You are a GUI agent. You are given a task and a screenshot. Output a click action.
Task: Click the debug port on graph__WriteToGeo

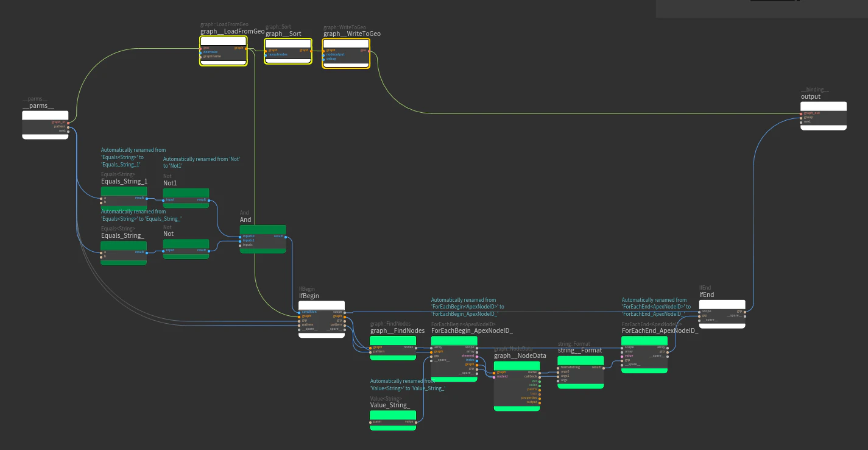click(323, 59)
